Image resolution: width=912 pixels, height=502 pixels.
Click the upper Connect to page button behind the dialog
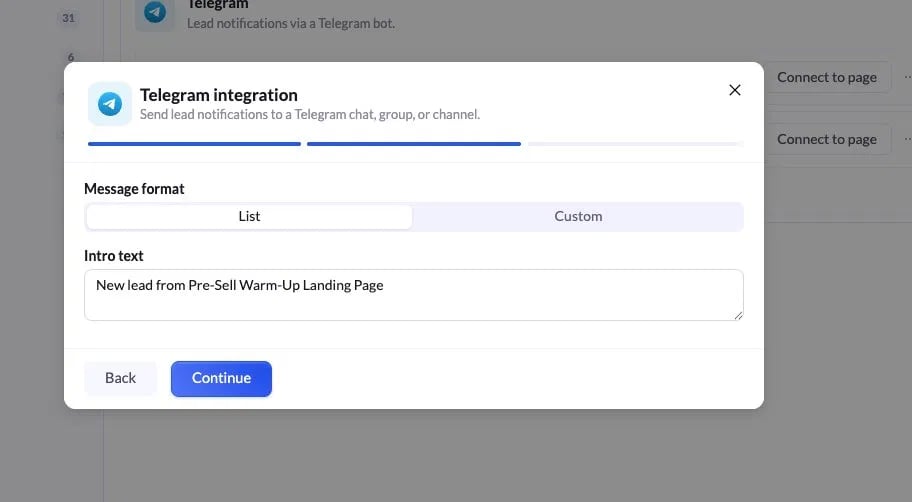click(x=826, y=77)
